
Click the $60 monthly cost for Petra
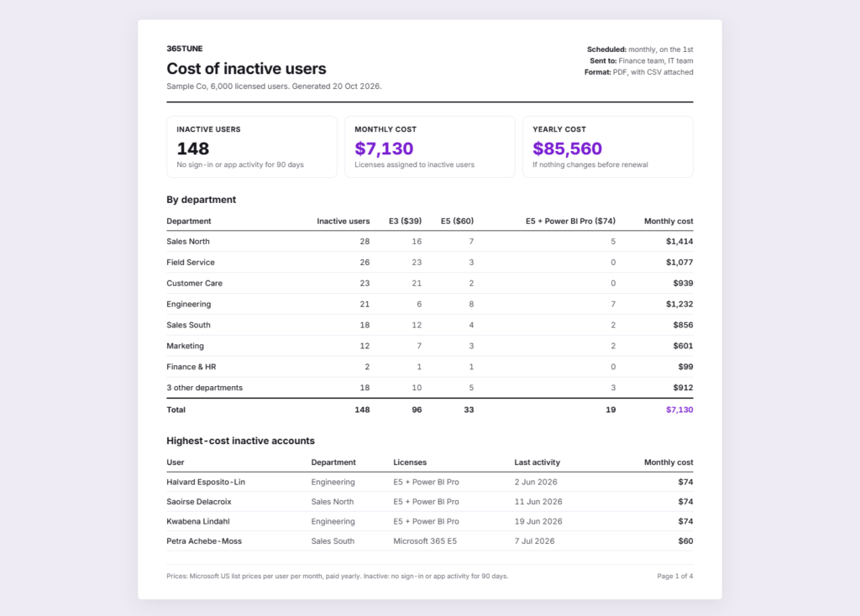(685, 541)
